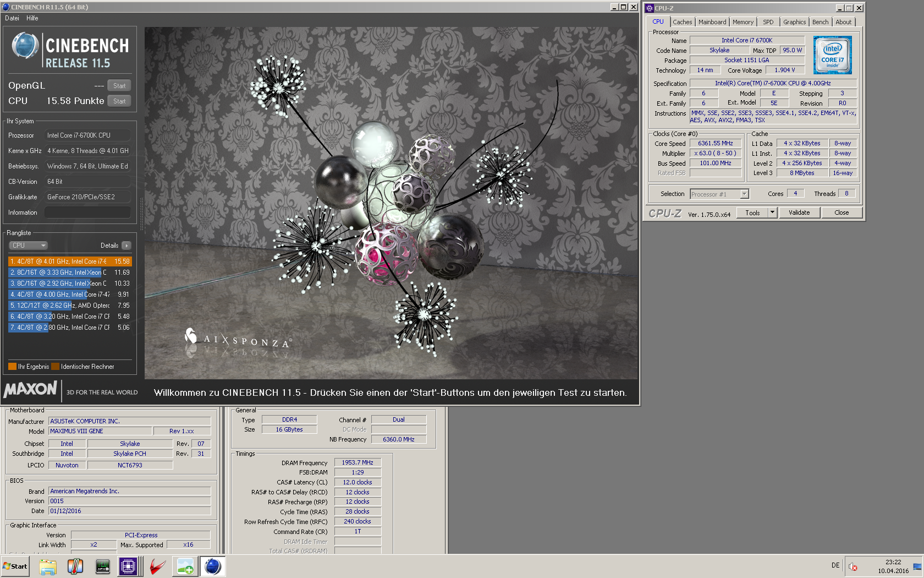The height and width of the screenshot is (578, 924).
Task: Switch to the About tab in CPU-Z
Action: pyautogui.click(x=844, y=22)
